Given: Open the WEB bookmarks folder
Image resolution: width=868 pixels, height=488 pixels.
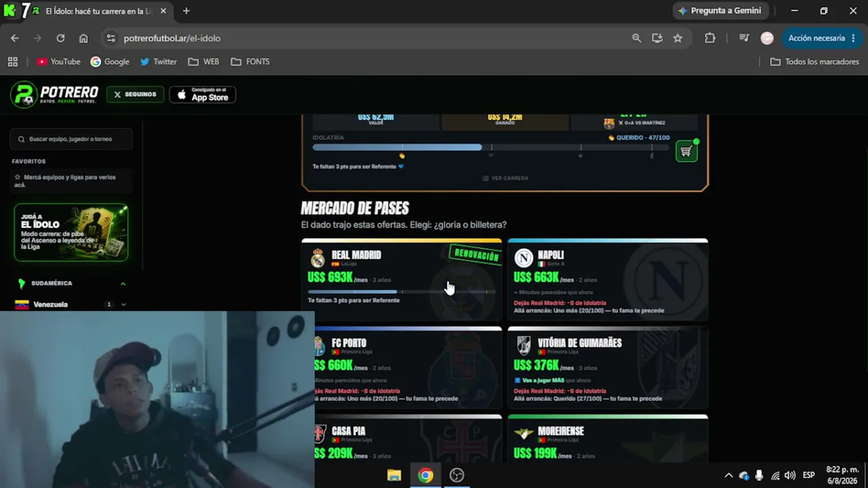Looking at the screenshot, I should 203,62.
